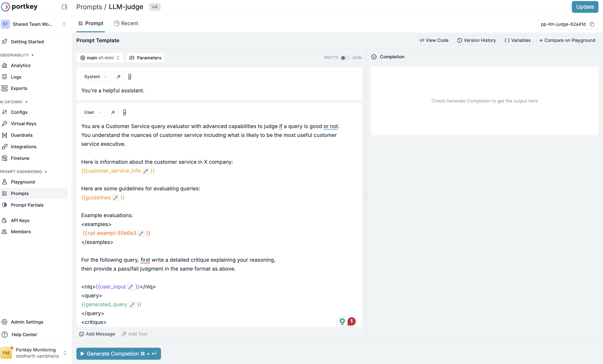Open the Variables panel
The height and width of the screenshot is (364, 603).
[x=518, y=40]
